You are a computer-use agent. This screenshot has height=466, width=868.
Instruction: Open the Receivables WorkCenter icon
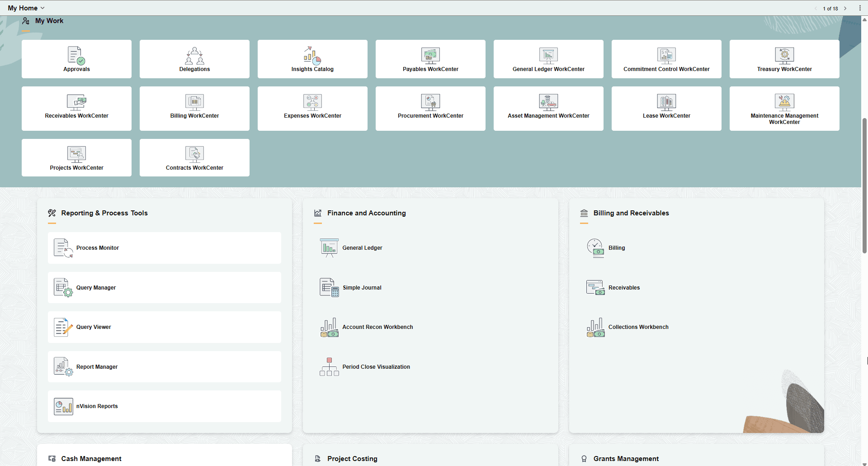76,102
